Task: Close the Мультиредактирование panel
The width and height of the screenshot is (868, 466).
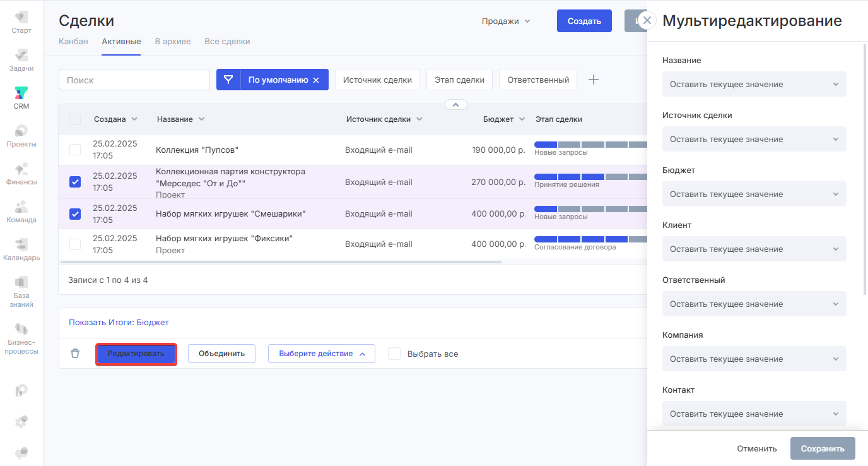Action: point(647,20)
